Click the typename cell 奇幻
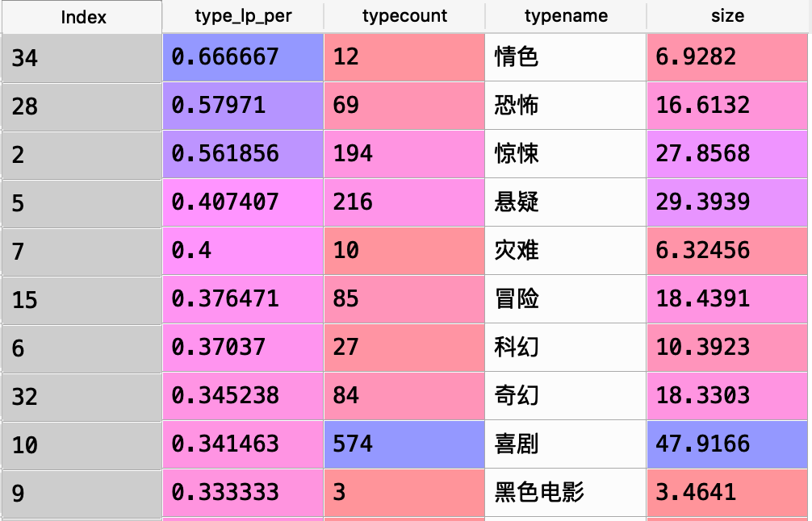The image size is (812, 521). point(566,396)
